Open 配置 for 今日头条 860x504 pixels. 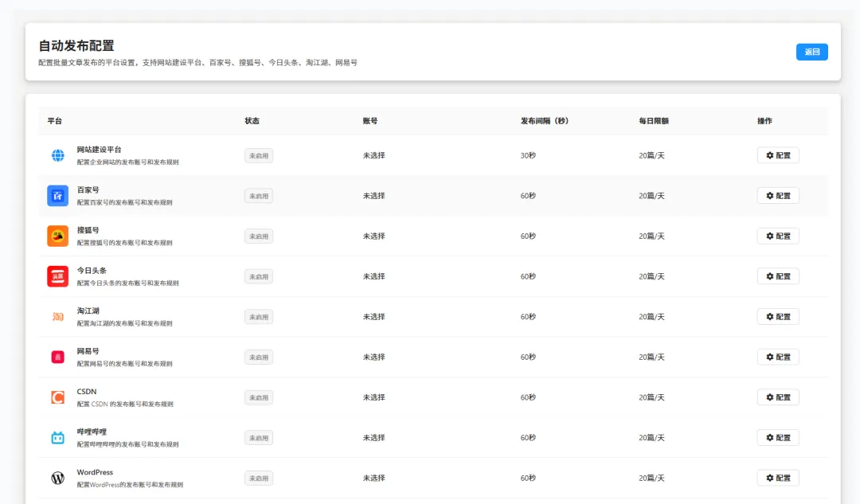coord(778,276)
